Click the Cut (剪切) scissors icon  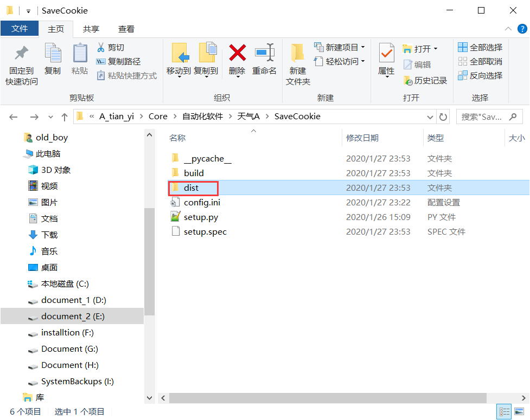pos(101,48)
